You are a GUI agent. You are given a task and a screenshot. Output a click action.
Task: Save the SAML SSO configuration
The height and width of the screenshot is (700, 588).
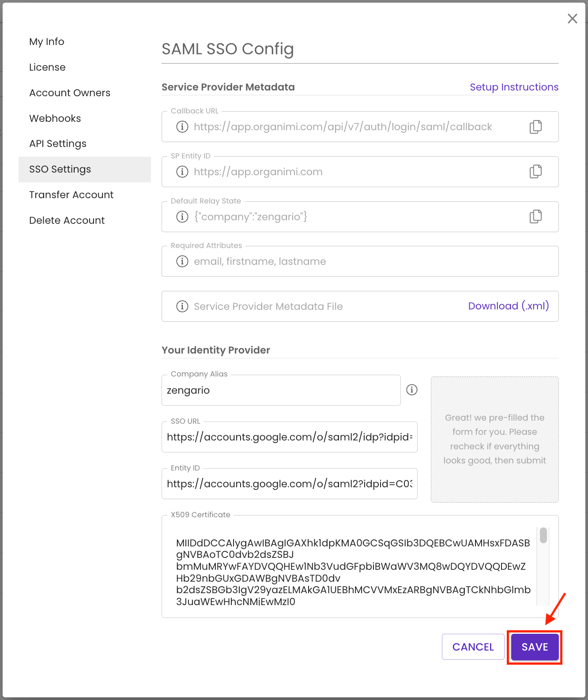(x=534, y=647)
